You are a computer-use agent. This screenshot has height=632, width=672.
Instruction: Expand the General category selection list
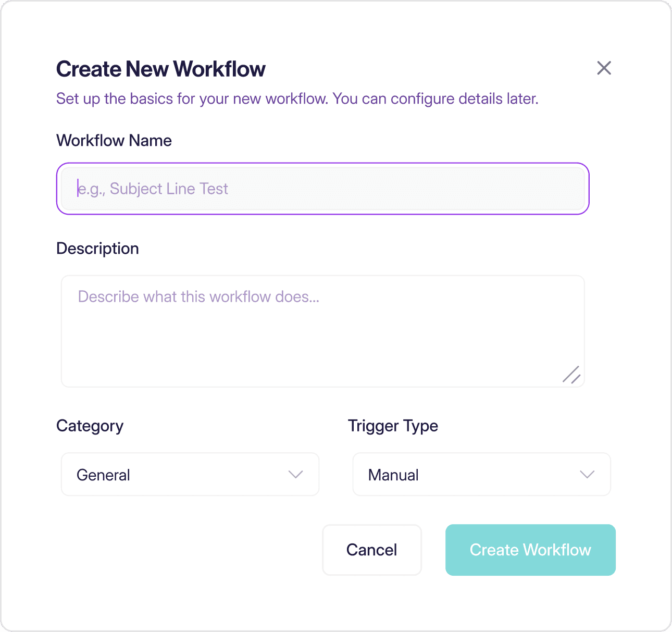(x=190, y=474)
